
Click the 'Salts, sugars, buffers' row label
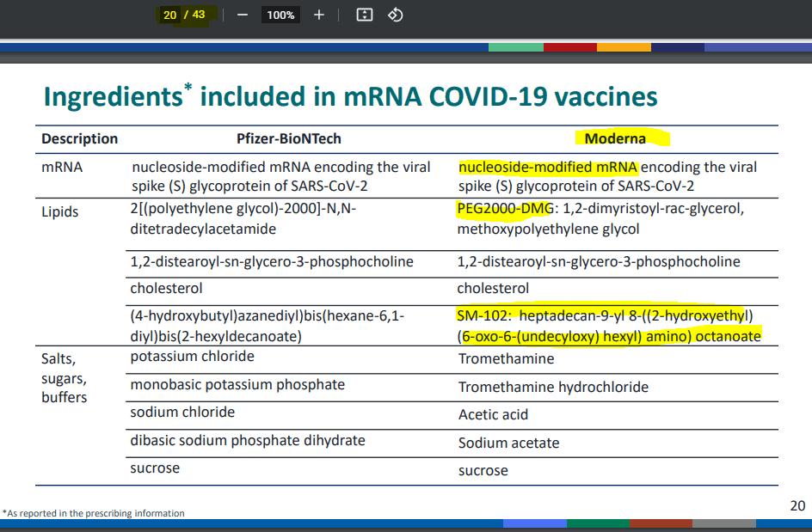point(65,378)
